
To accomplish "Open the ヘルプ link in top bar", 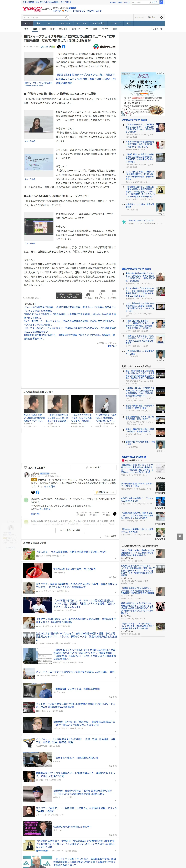I will tap(127, 2).
